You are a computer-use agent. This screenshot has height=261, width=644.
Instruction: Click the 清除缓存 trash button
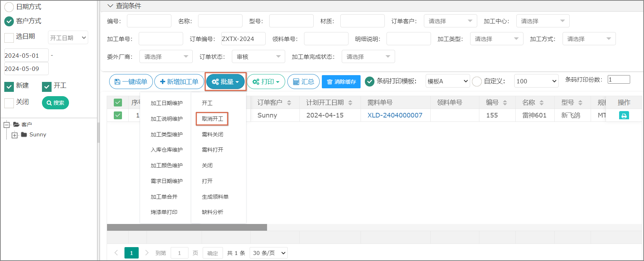tap(341, 82)
